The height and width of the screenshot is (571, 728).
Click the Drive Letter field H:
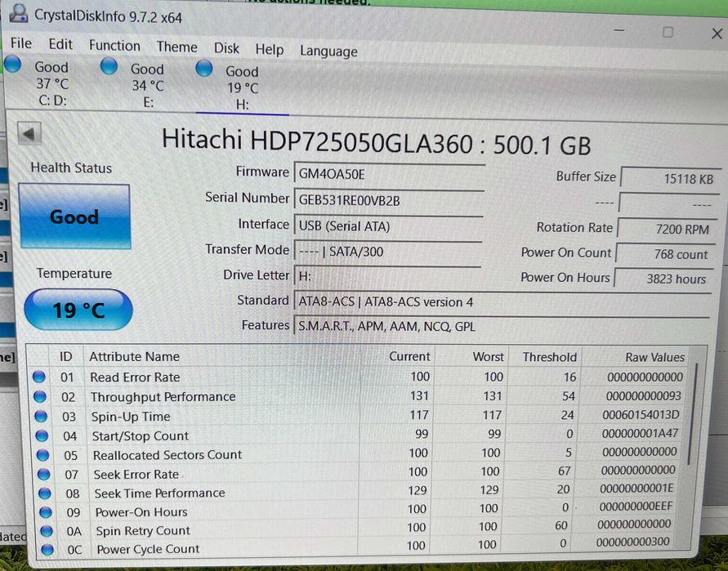[387, 277]
